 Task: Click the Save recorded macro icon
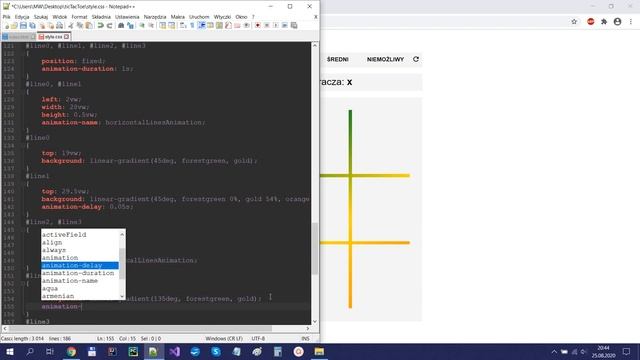point(293,26)
